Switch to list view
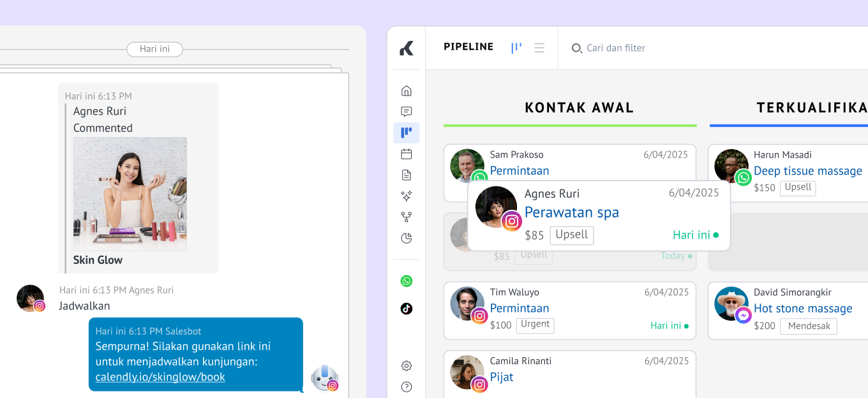Screen dimensions: 868x398 (539, 48)
